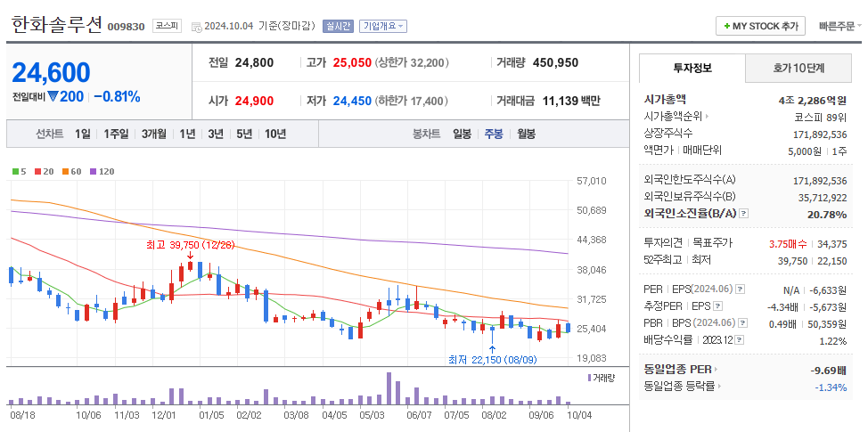
Task: Click the 목표주가 label
Action: tap(710, 242)
